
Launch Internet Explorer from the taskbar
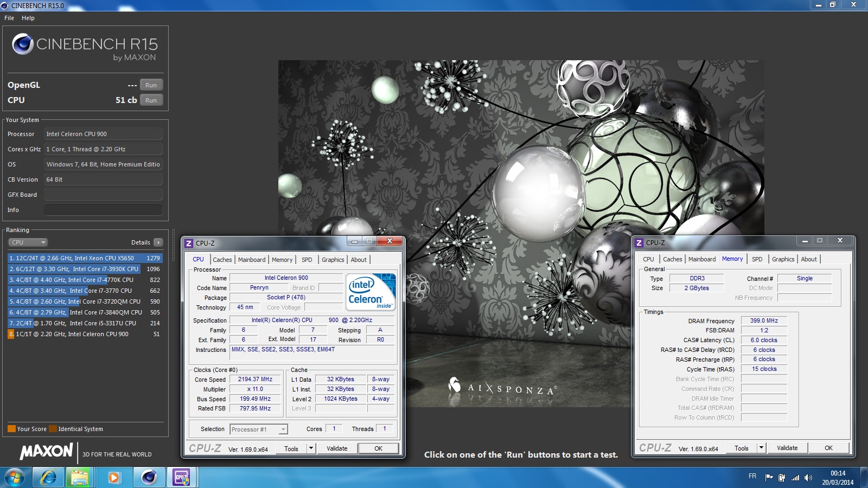48,478
